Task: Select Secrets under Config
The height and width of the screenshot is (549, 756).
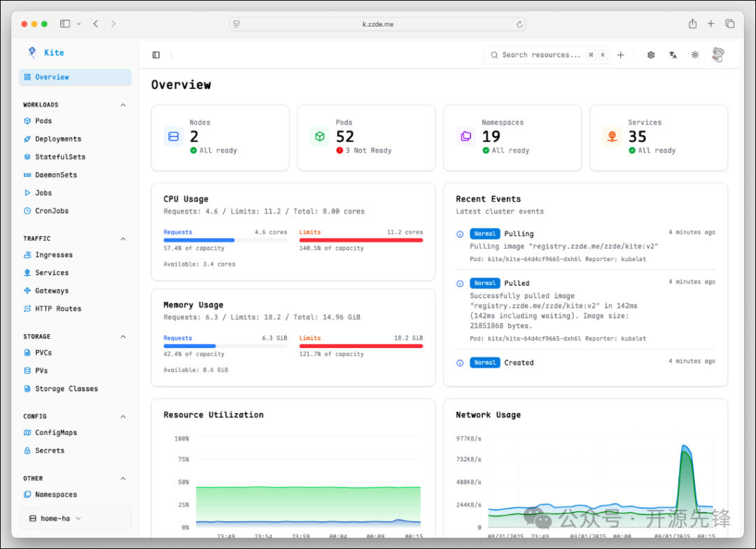Action: (49, 450)
